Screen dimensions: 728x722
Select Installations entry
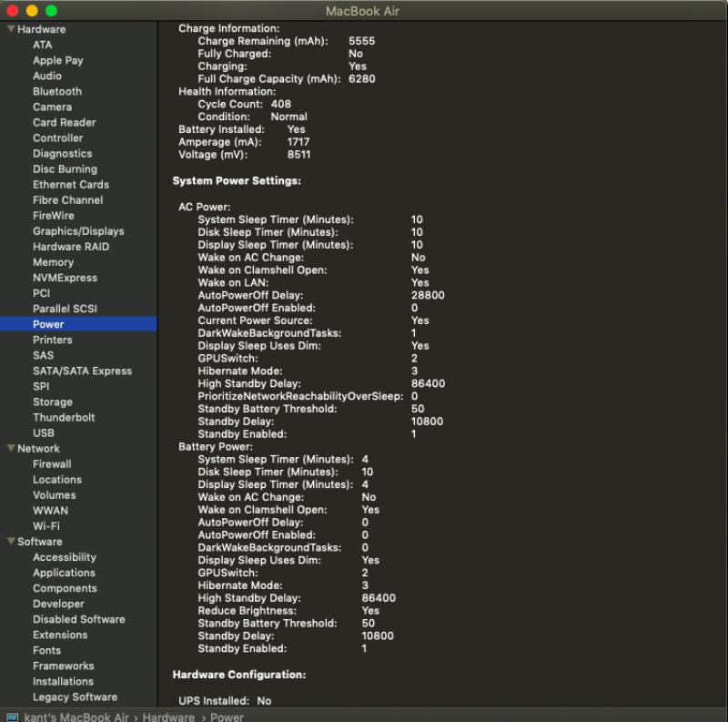tap(63, 682)
